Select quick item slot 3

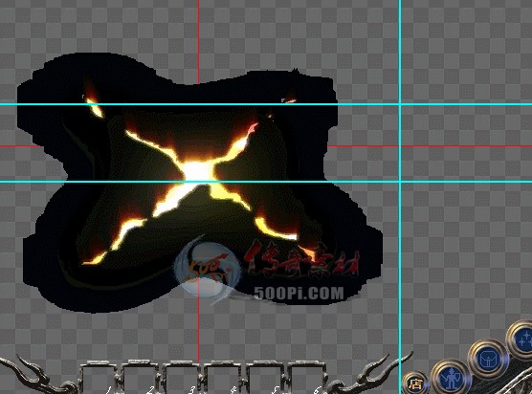click(182, 378)
